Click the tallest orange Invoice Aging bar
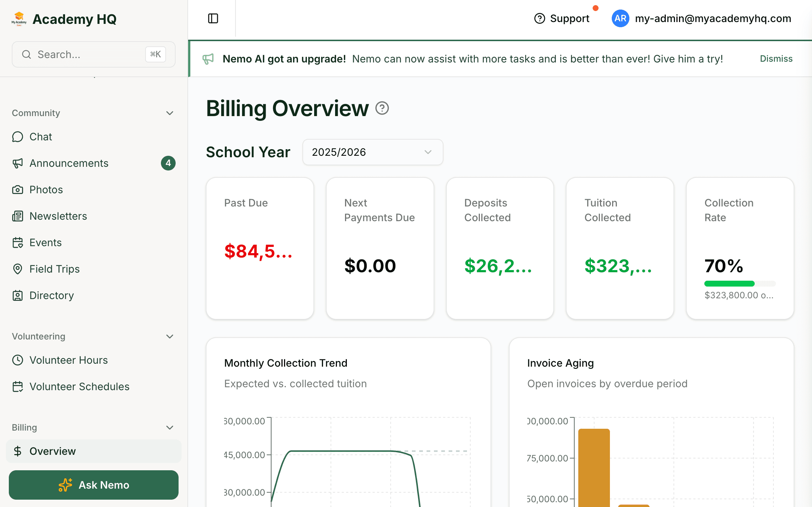 tap(594, 468)
